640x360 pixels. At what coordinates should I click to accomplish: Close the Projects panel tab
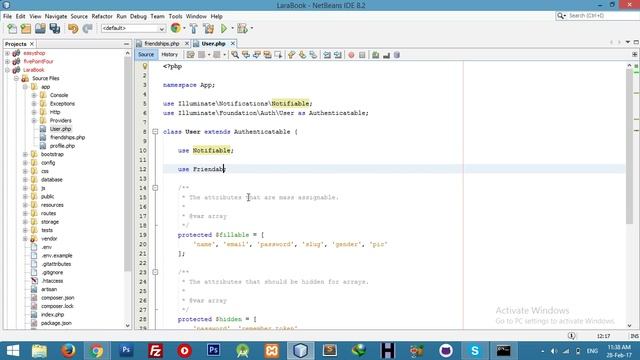click(31, 44)
